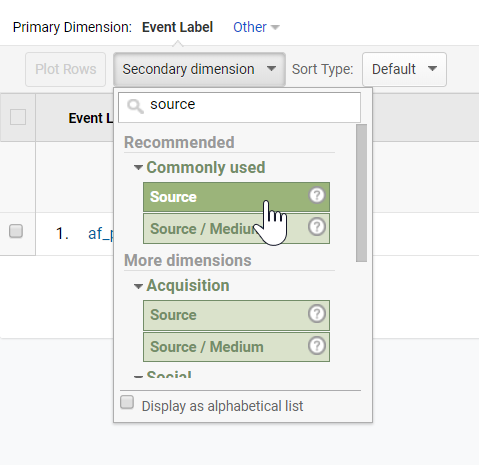Collapse the Commonly used group

[138, 167]
